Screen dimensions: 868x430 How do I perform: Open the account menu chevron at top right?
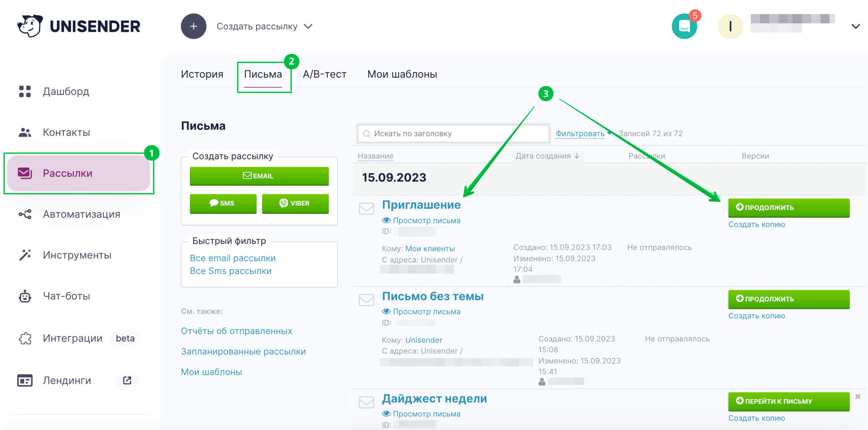856,26
